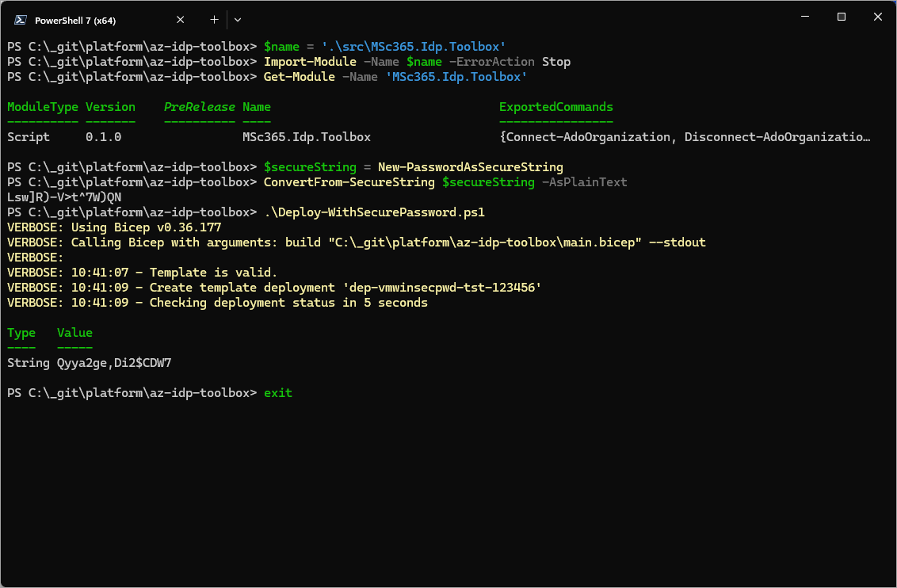
Task: Click the PowerShell icon in the tab
Action: [21, 20]
